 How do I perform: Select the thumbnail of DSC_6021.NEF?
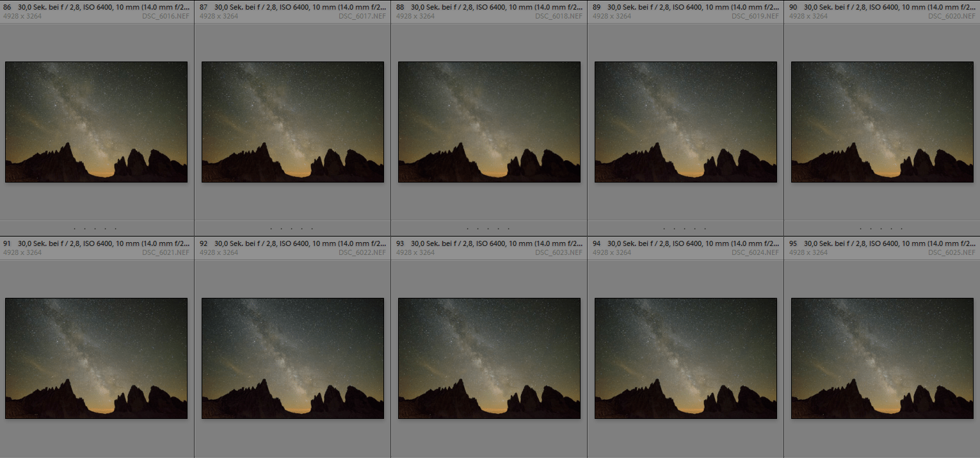[x=96, y=358]
